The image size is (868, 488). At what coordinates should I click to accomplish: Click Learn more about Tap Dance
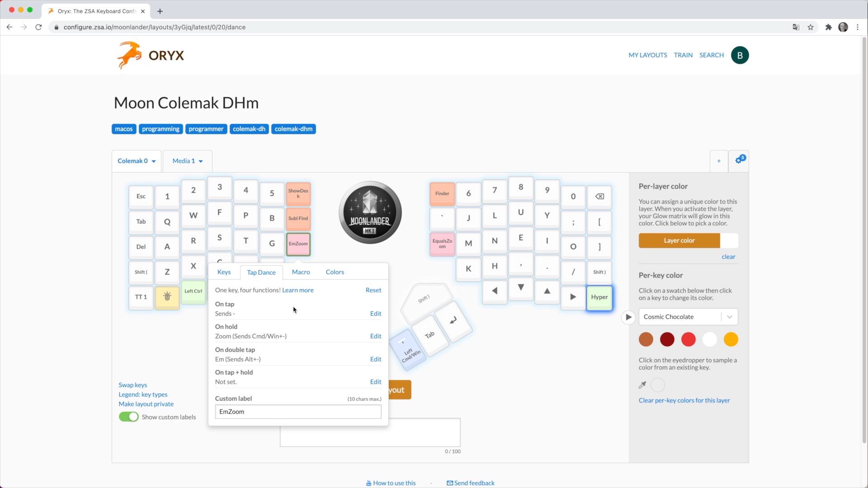[298, 290]
